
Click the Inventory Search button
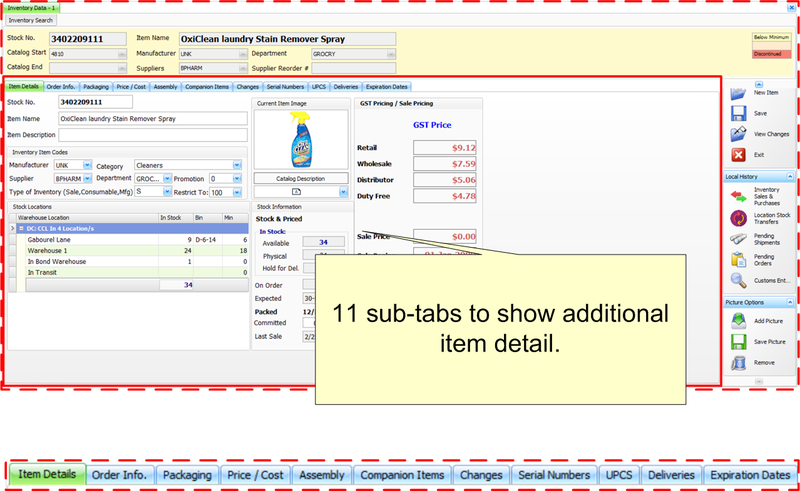(x=31, y=20)
